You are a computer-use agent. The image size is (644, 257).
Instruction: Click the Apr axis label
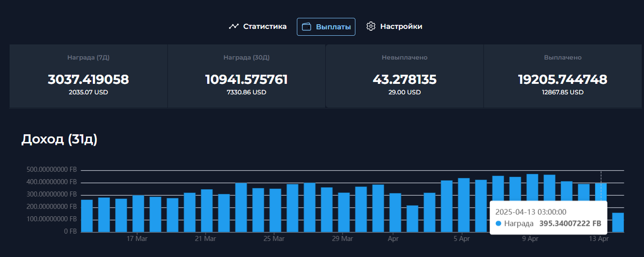point(393,239)
